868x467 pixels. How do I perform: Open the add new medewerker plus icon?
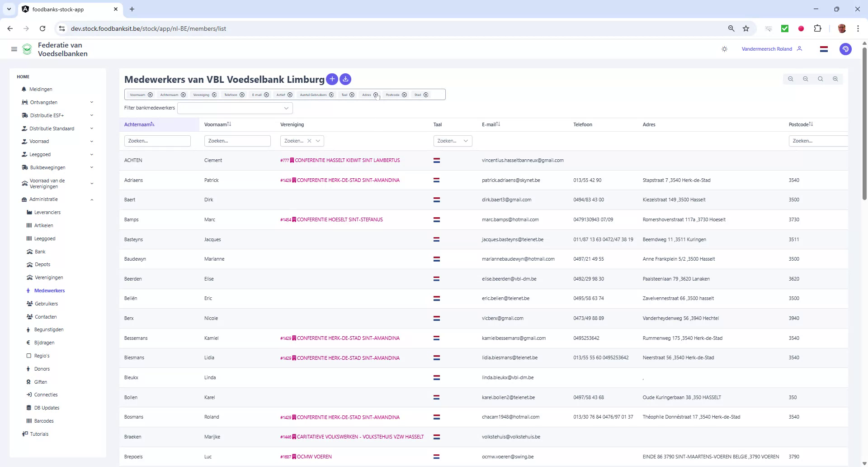point(332,79)
